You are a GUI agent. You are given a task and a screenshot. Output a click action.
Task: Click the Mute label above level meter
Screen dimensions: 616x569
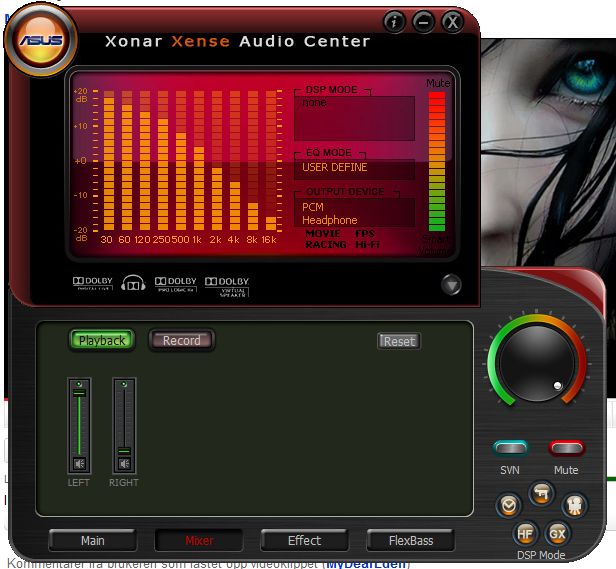[438, 83]
